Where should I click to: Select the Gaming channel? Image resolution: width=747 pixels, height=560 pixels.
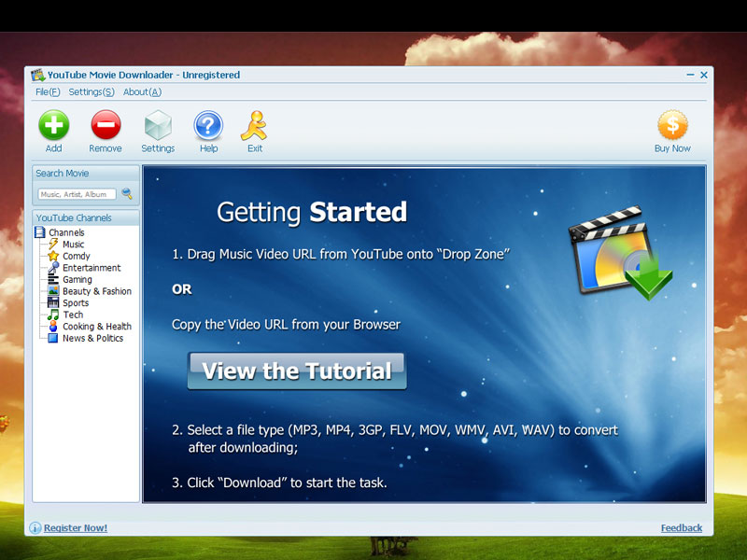(78, 279)
